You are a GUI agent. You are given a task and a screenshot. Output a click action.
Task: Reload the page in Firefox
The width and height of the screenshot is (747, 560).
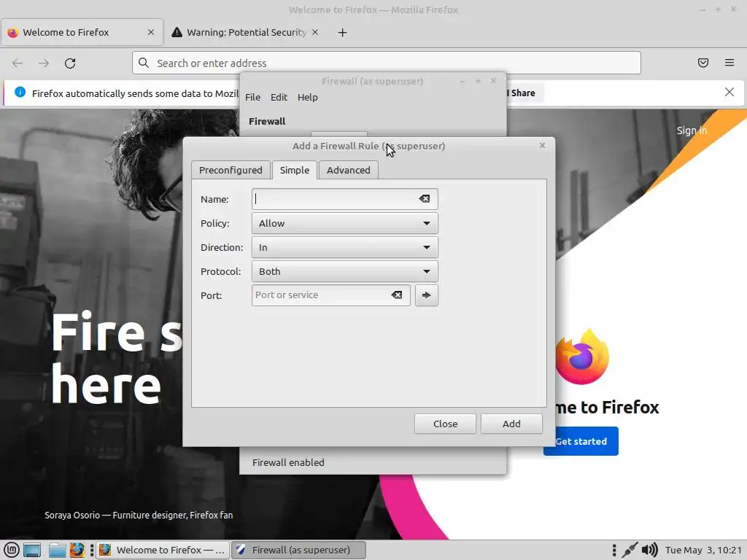[70, 63]
